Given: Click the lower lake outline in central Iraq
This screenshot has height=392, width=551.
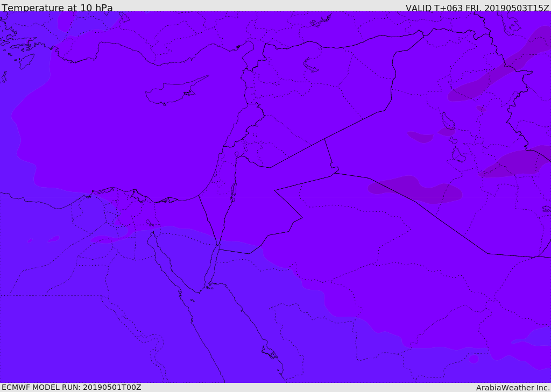Looking at the screenshot, I should pyautogui.click(x=457, y=155).
